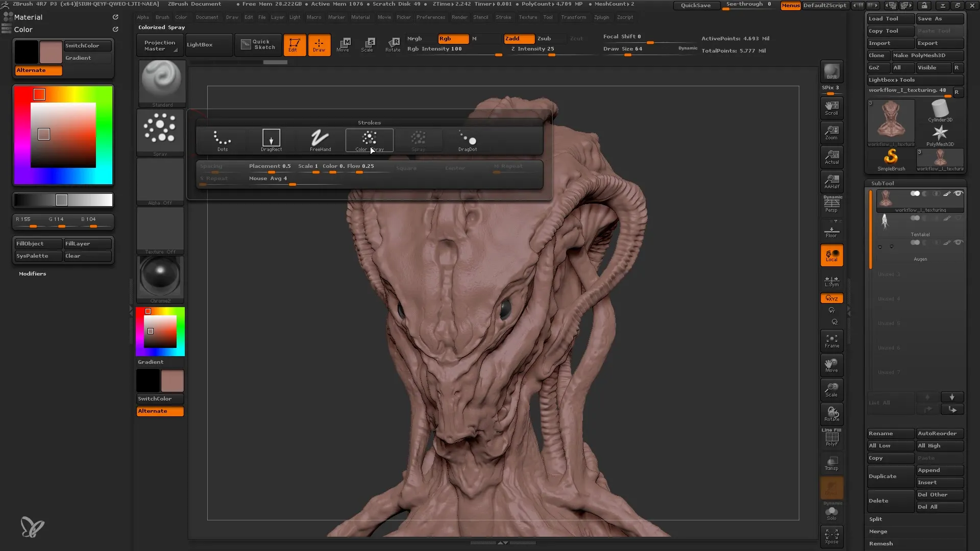Viewport: 980px width, 551px height.
Task: Click the Remesh button in SubTool panel
Action: coord(879,543)
